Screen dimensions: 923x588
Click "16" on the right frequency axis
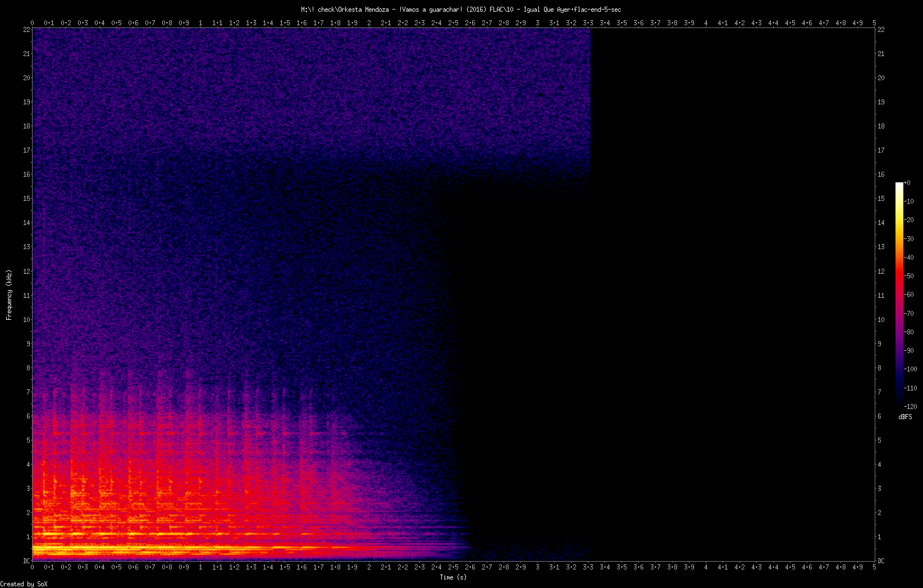(881, 174)
